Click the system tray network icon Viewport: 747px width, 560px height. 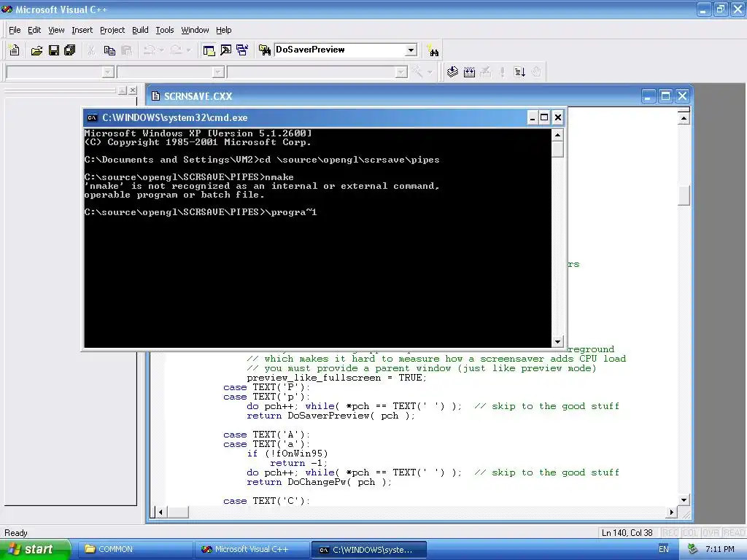click(693, 550)
